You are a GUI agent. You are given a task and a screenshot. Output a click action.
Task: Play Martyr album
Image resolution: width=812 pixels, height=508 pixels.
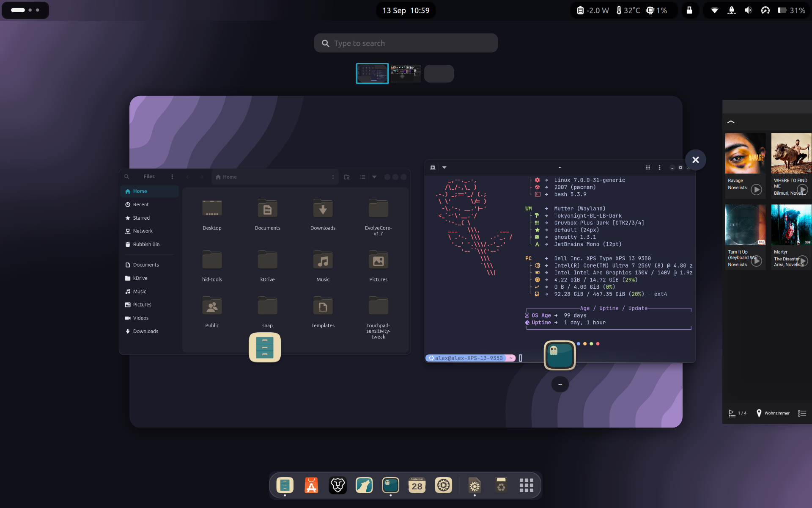pos(802,261)
